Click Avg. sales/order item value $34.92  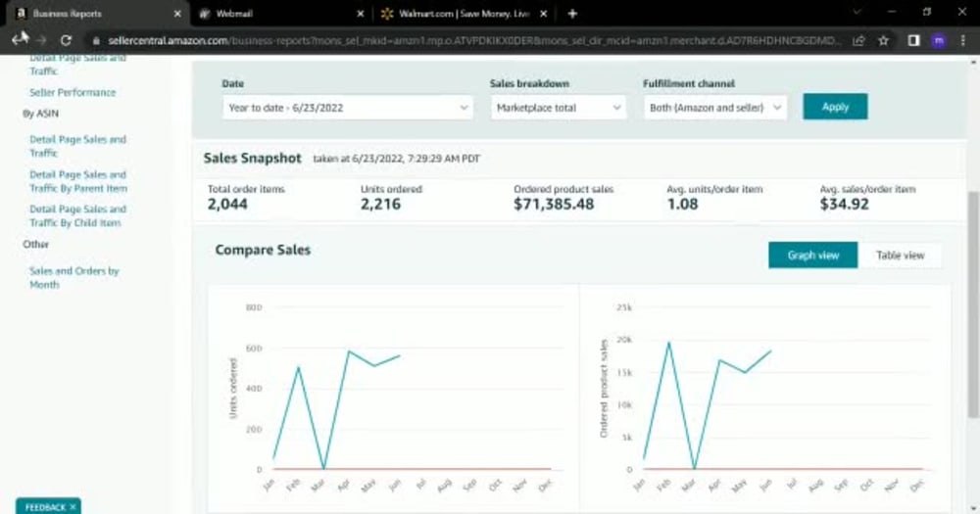845,205
